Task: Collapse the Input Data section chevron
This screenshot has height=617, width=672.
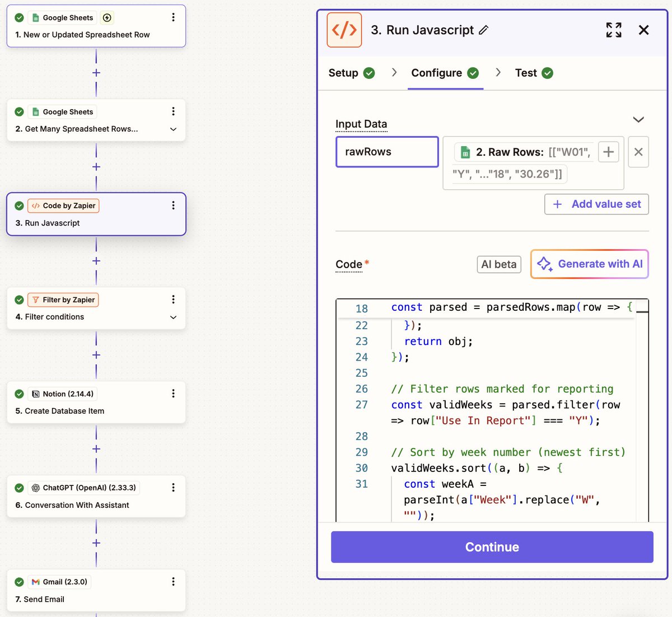Action: click(x=638, y=120)
